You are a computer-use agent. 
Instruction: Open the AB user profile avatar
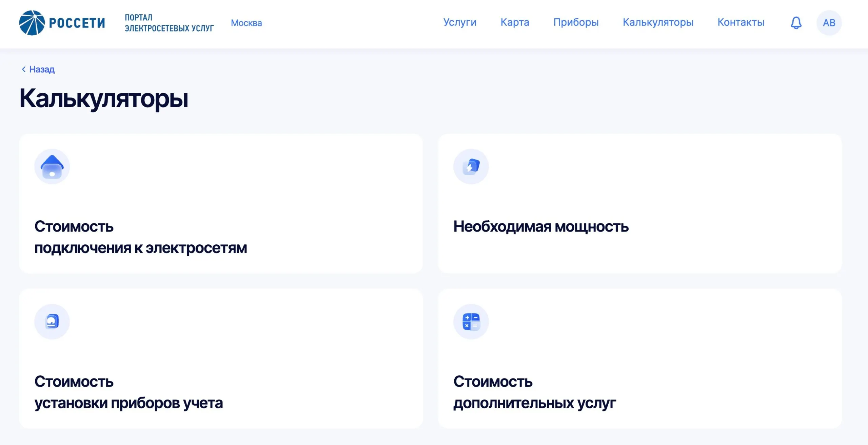tap(829, 23)
